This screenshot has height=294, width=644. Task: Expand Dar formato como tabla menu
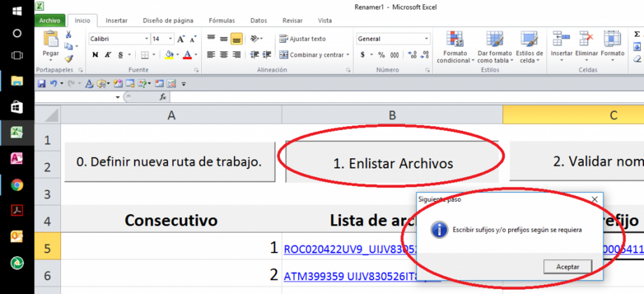[x=495, y=47]
